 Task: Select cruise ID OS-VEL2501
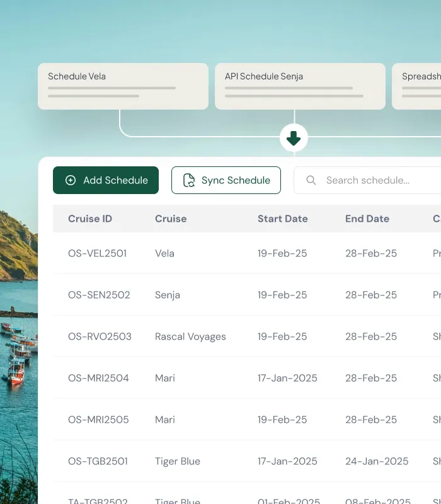coord(98,253)
